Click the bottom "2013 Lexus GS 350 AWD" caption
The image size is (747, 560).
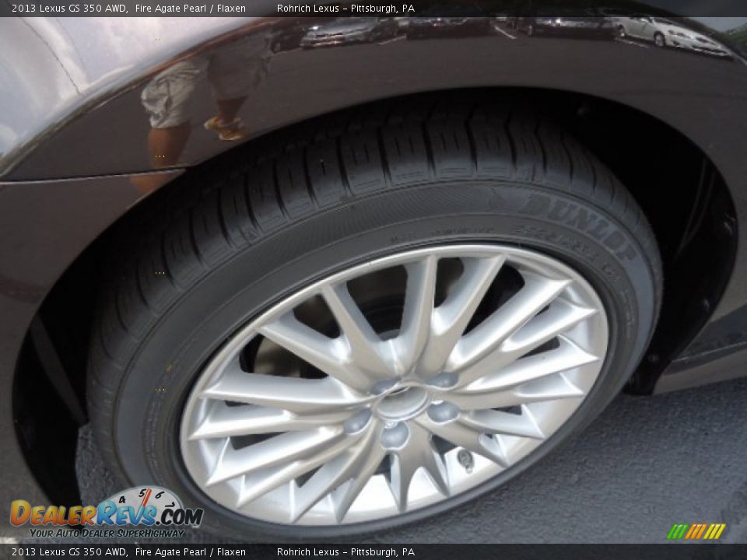tap(69, 551)
